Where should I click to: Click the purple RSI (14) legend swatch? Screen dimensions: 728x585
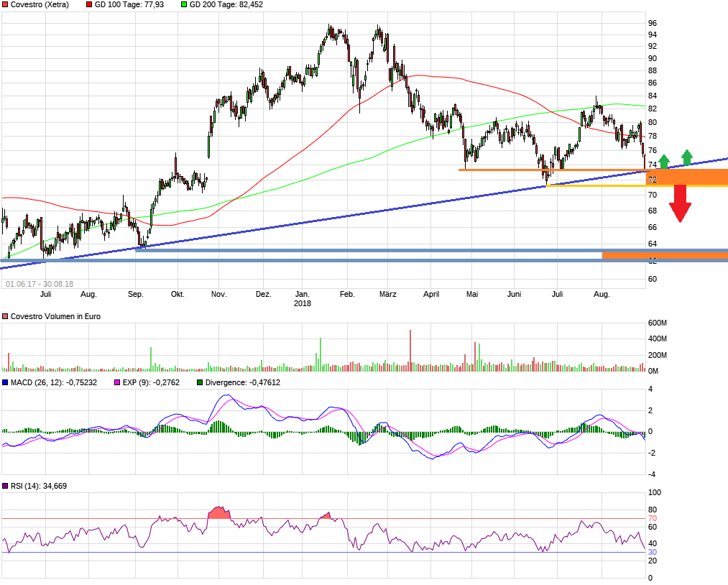point(5,486)
